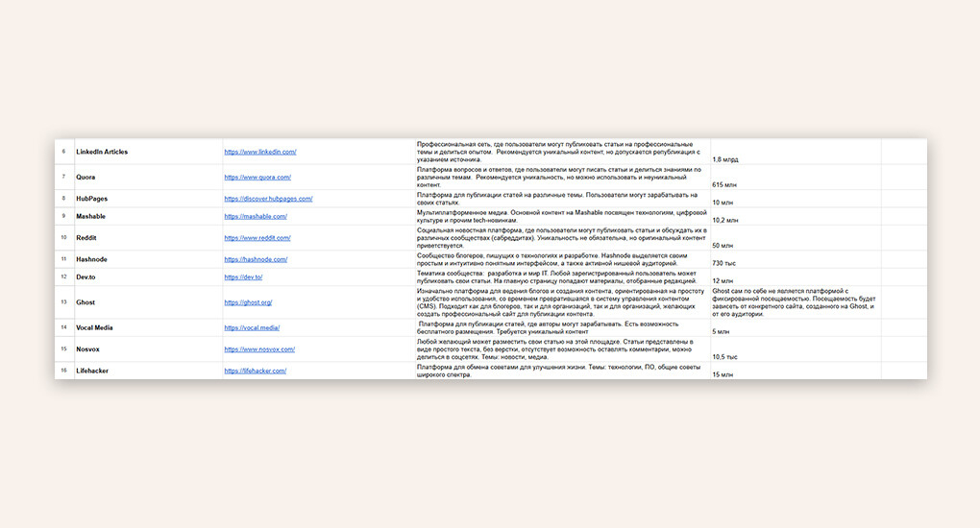Screen dimensions: 980x528
Task: Select Vocal Media description mentioning 'бесплатного размещения'
Action: (x=562, y=327)
